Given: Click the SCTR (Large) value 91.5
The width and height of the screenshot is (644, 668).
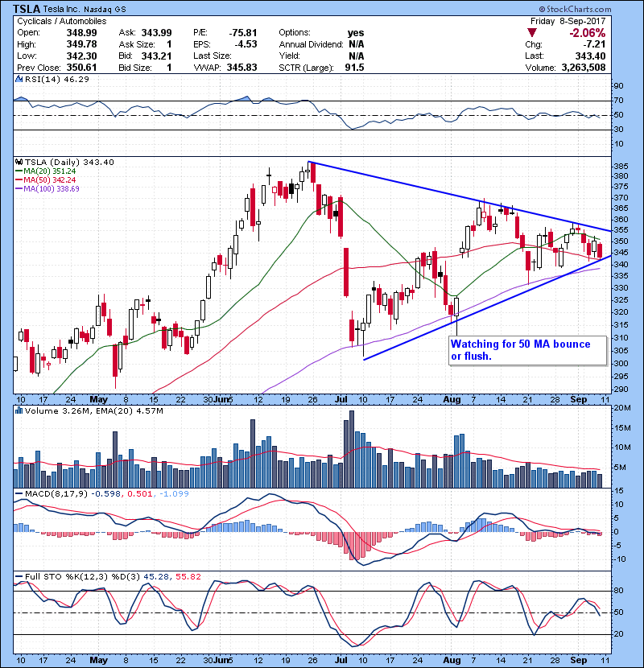Looking at the screenshot, I should click(x=354, y=68).
